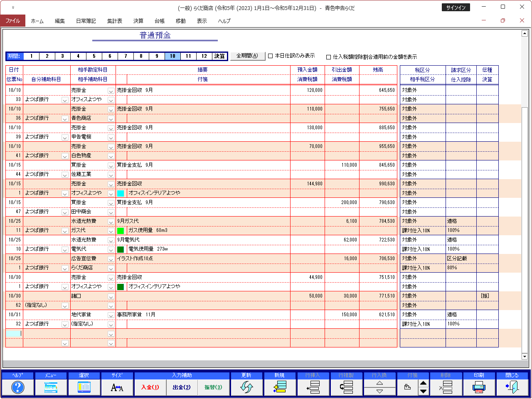Open the 日常簿記 menu

click(x=86, y=21)
